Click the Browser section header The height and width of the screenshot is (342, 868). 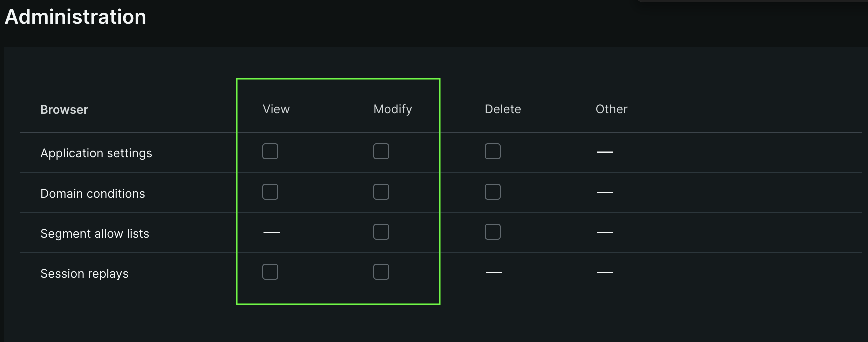[64, 110]
